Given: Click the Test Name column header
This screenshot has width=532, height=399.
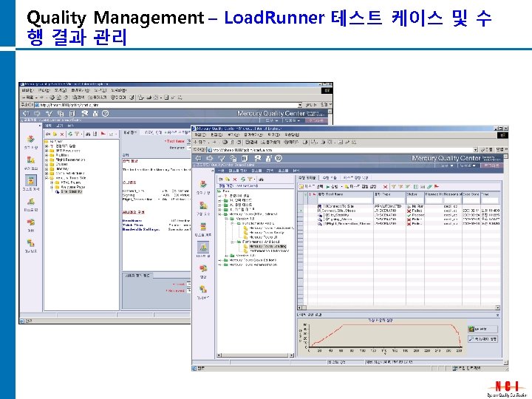Looking at the screenshot, I should point(345,194).
